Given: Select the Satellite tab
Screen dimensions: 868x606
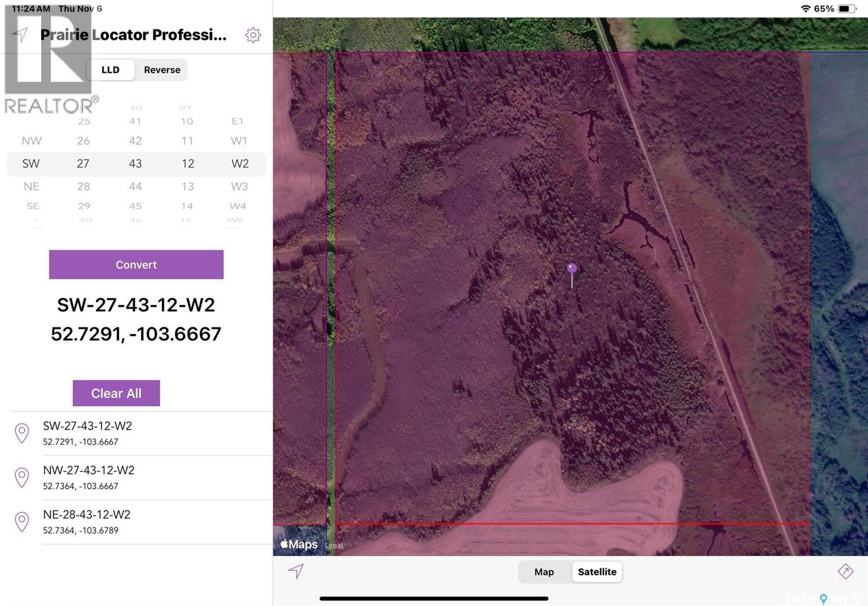Looking at the screenshot, I should [597, 572].
